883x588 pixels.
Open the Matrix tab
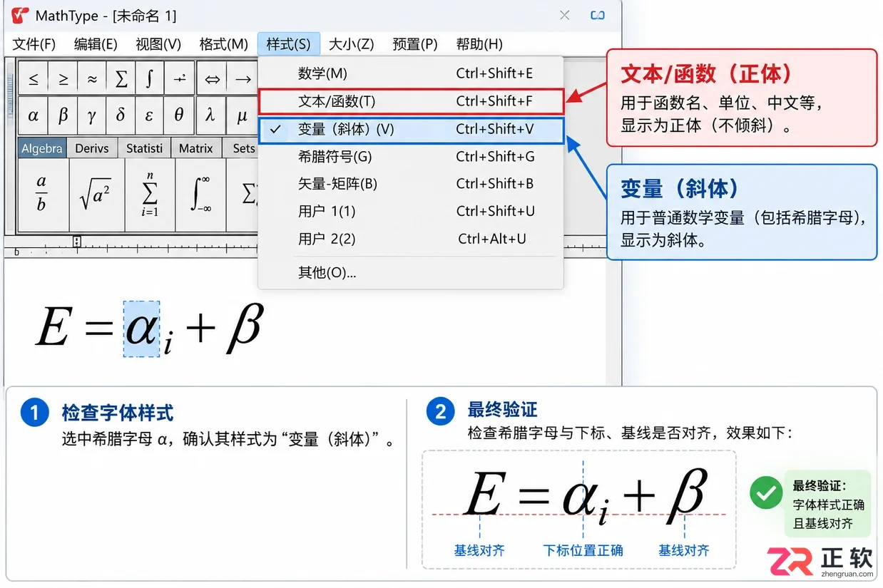click(196, 148)
